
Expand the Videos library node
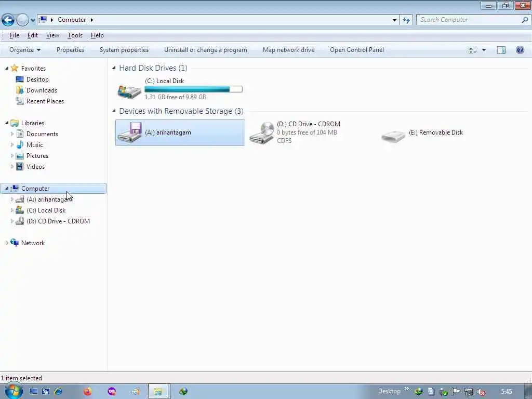click(12, 167)
